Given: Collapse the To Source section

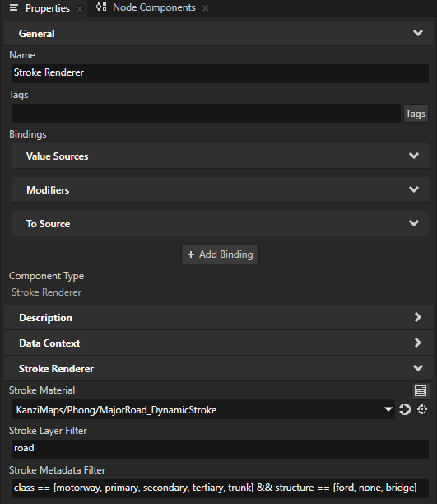Looking at the screenshot, I should tap(414, 223).
